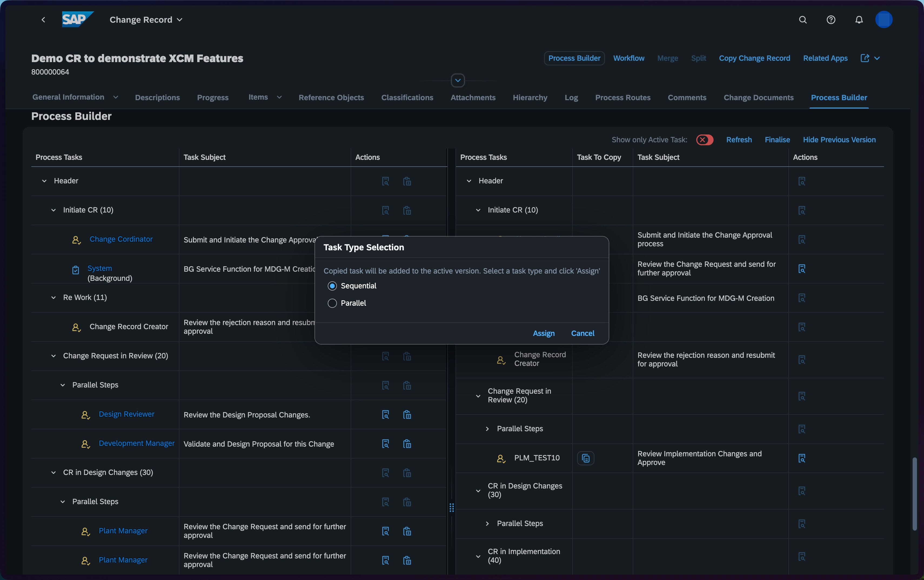Collapse left Initiate CR (10) node
This screenshot has width=924, height=580.
tap(54, 210)
